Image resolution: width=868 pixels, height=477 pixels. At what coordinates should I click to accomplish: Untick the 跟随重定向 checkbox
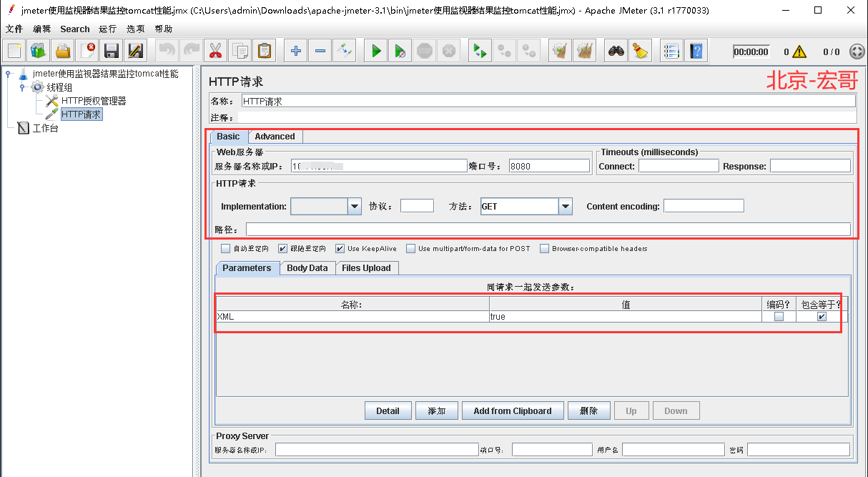[x=283, y=249]
